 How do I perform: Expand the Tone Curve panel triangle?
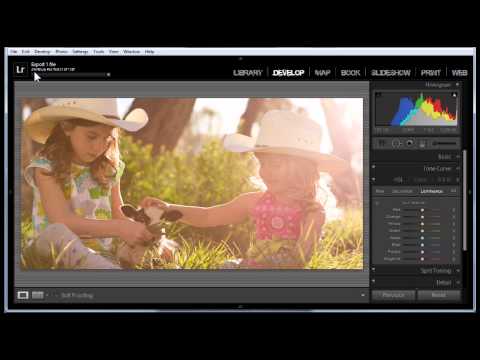[x=458, y=169]
